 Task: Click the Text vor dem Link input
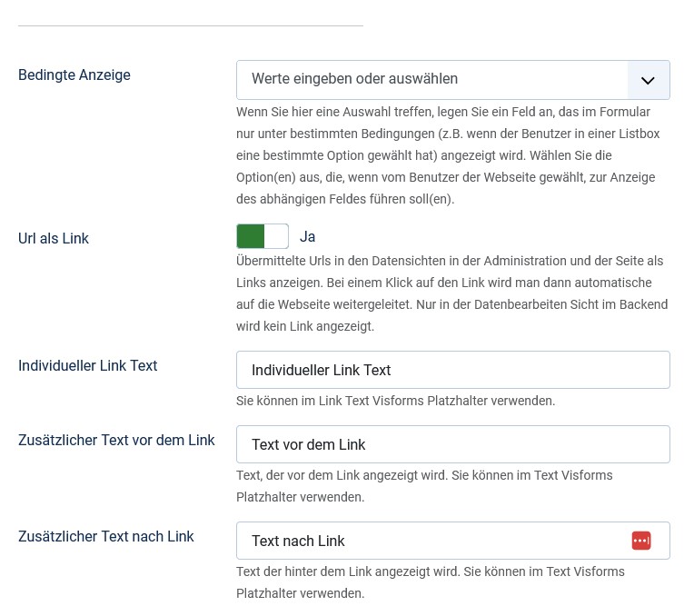(452, 444)
